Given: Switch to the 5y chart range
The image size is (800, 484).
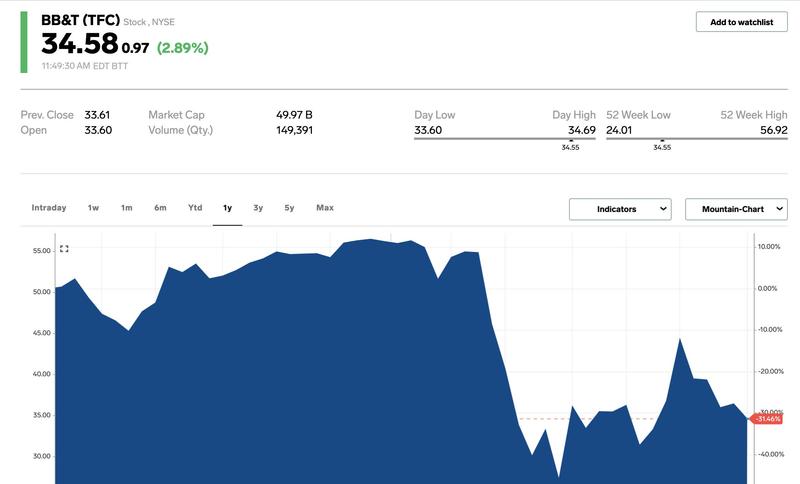Looking at the screenshot, I should 289,208.
